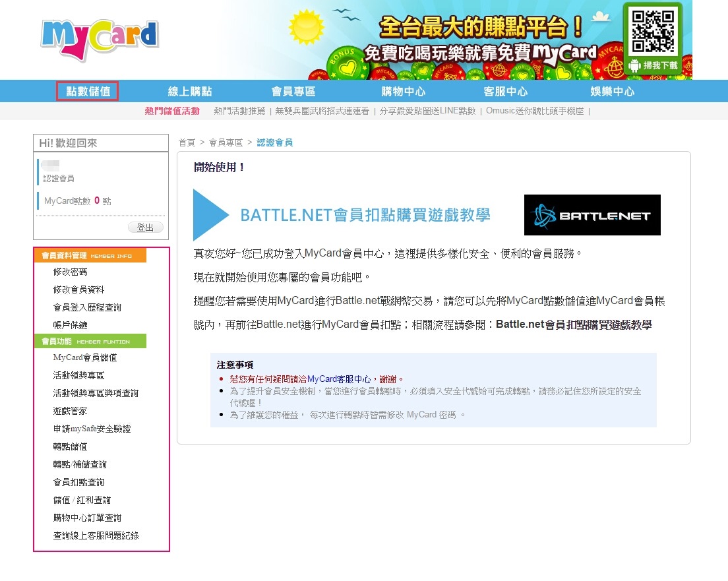Open 活動領獎專區 in sidebar
The image size is (728, 581).
coord(79,375)
